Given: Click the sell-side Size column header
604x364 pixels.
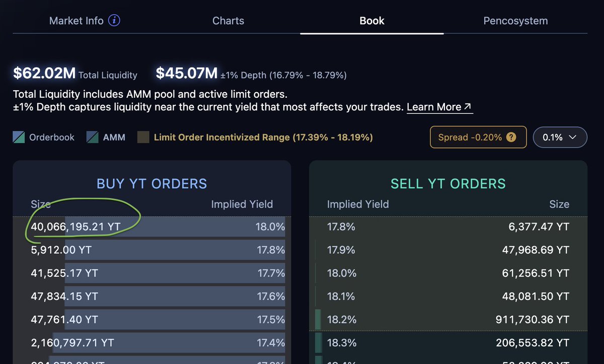Looking at the screenshot, I should [559, 204].
